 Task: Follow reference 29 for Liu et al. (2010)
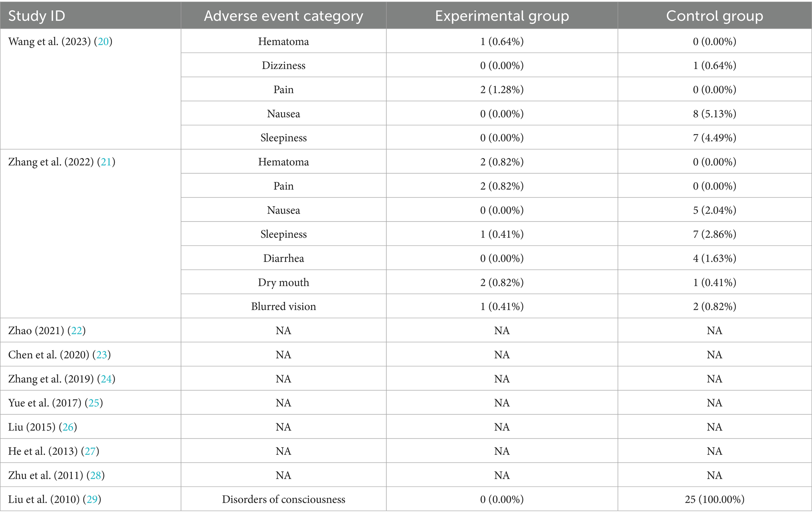[x=92, y=500]
